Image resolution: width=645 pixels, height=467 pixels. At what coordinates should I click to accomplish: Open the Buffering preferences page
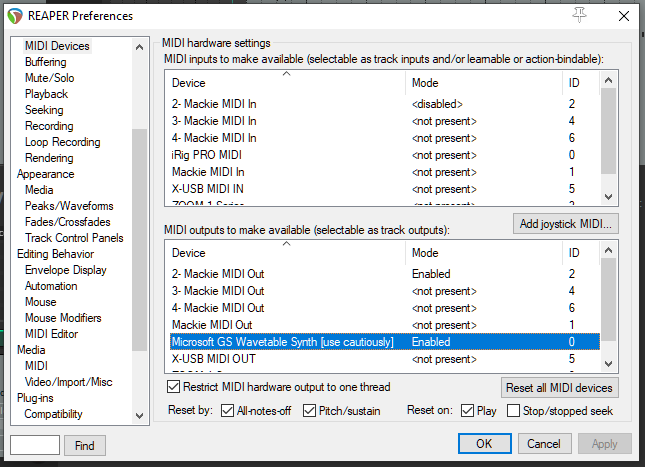click(x=46, y=62)
